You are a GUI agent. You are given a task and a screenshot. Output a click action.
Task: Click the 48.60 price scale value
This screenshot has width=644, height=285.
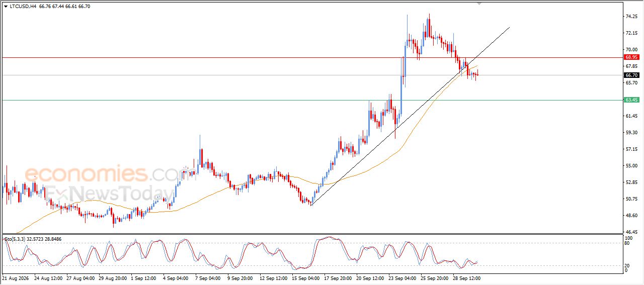631,216
